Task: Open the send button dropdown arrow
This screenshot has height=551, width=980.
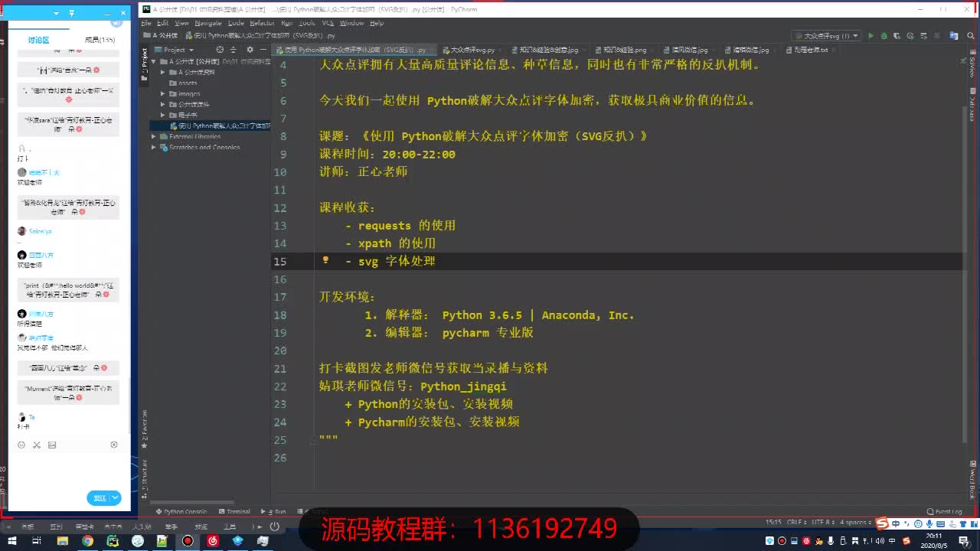Action: 116,498
